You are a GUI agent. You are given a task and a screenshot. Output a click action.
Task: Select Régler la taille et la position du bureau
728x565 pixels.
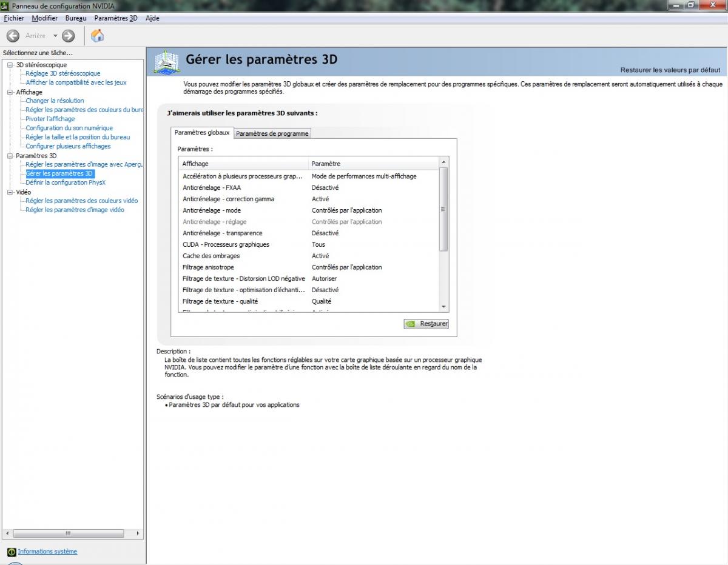(x=78, y=137)
